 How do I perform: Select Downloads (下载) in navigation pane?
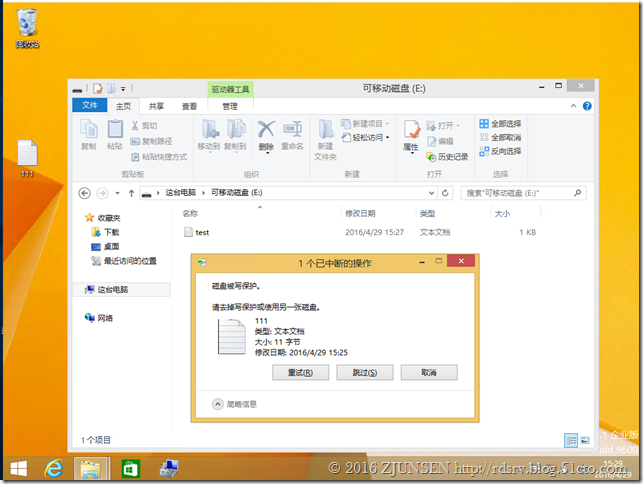point(105,232)
